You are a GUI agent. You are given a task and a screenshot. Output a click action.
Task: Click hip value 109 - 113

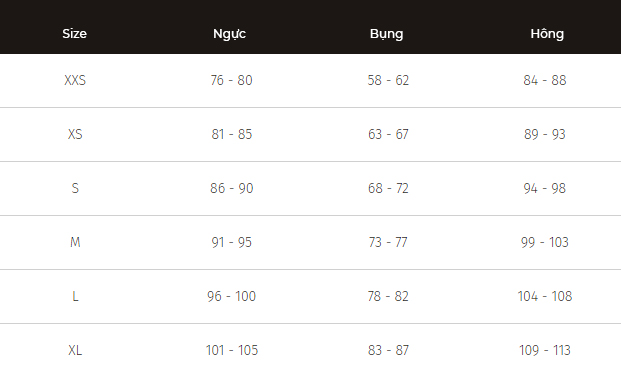(545, 350)
